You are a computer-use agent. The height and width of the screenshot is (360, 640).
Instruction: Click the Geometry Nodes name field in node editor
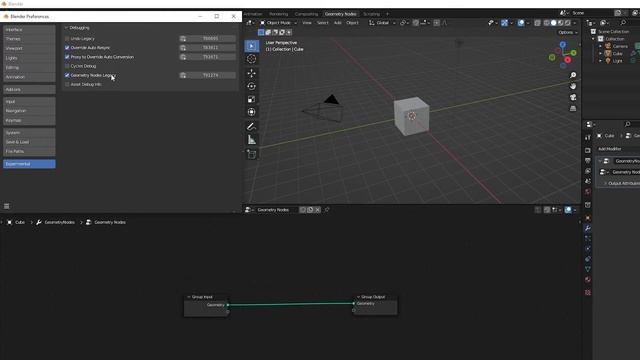coord(277,210)
